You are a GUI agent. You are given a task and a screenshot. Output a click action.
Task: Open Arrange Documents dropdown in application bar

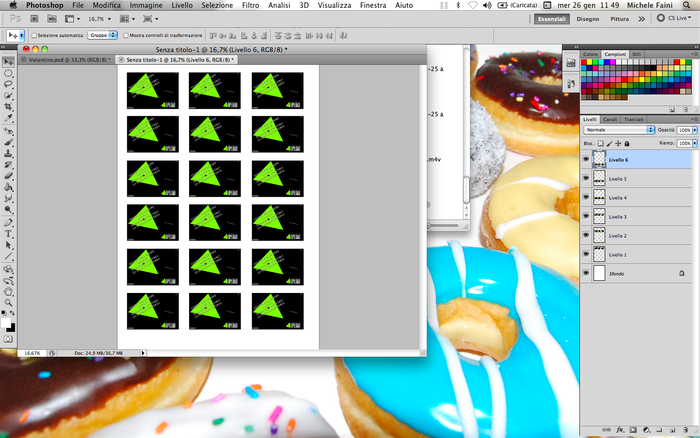click(127, 19)
